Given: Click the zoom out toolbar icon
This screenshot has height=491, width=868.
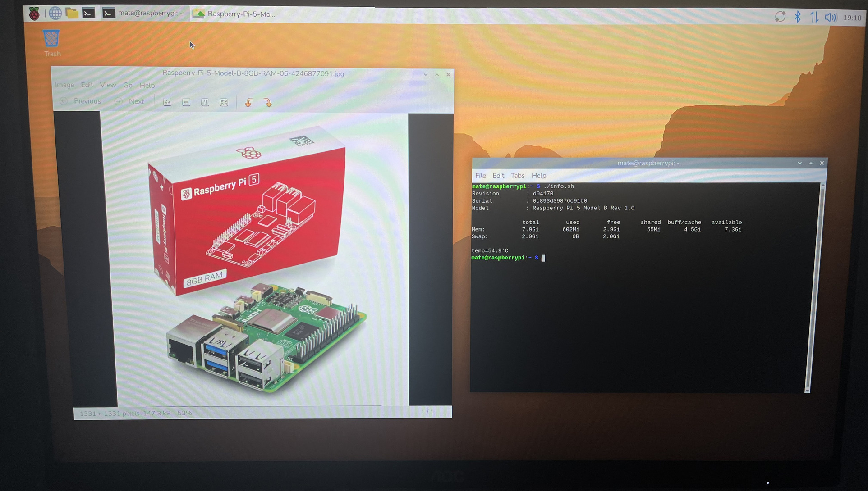Looking at the screenshot, I should (186, 102).
